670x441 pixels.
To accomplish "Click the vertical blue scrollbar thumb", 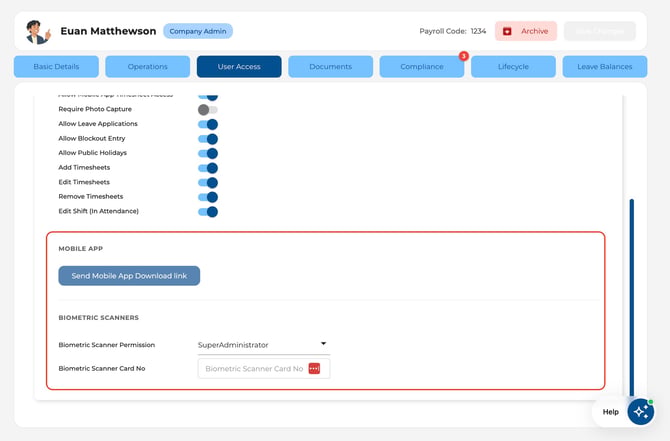I will 632,298.
